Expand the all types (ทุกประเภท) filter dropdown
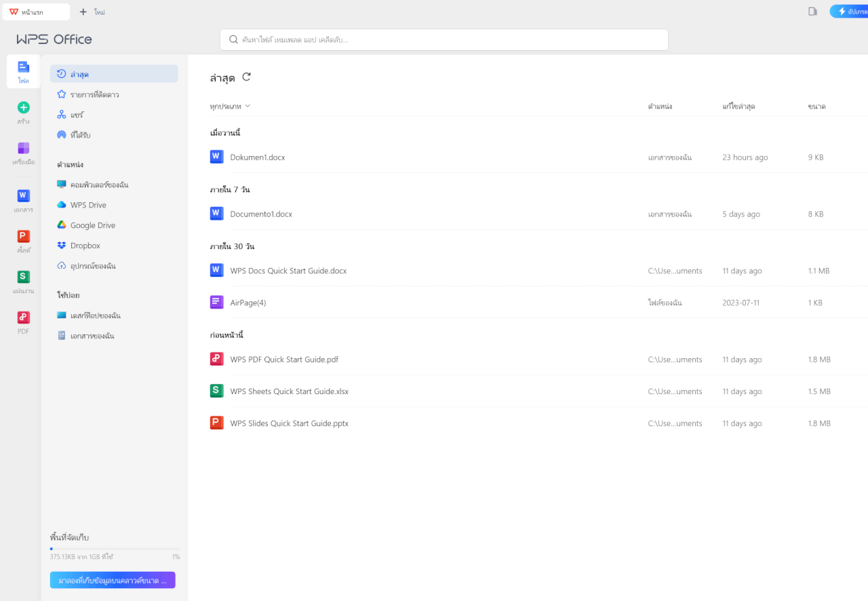The width and height of the screenshot is (868, 601). [x=231, y=106]
